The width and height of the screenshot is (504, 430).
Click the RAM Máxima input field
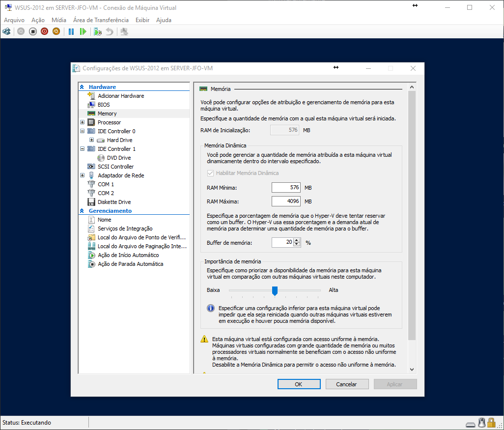coord(286,201)
